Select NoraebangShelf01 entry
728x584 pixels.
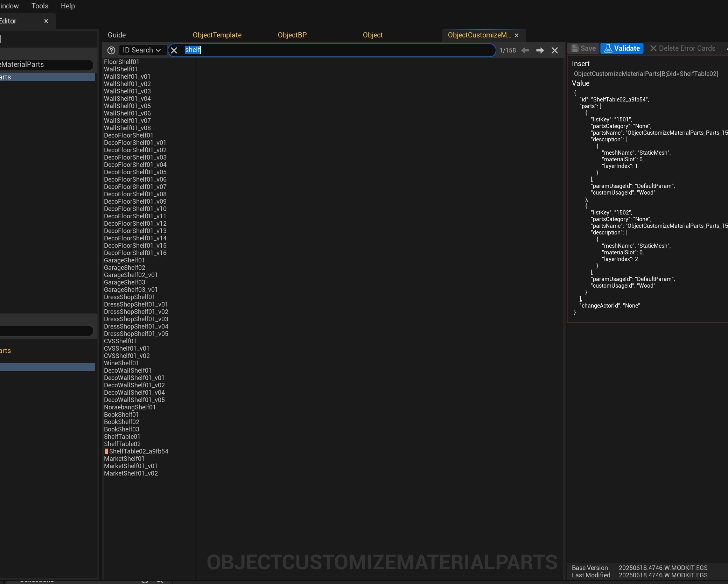coord(130,407)
